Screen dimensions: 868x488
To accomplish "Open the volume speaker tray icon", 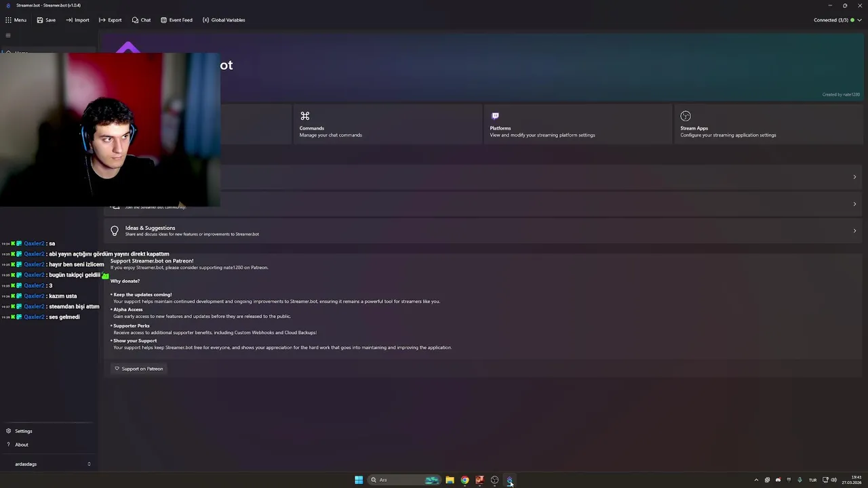I will coord(833,480).
